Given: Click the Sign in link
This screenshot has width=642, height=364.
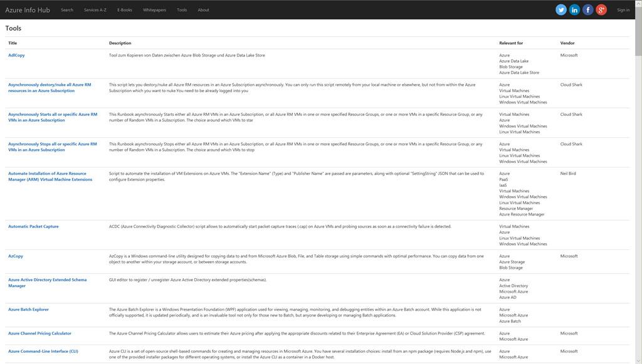Looking at the screenshot, I should [x=623, y=10].
